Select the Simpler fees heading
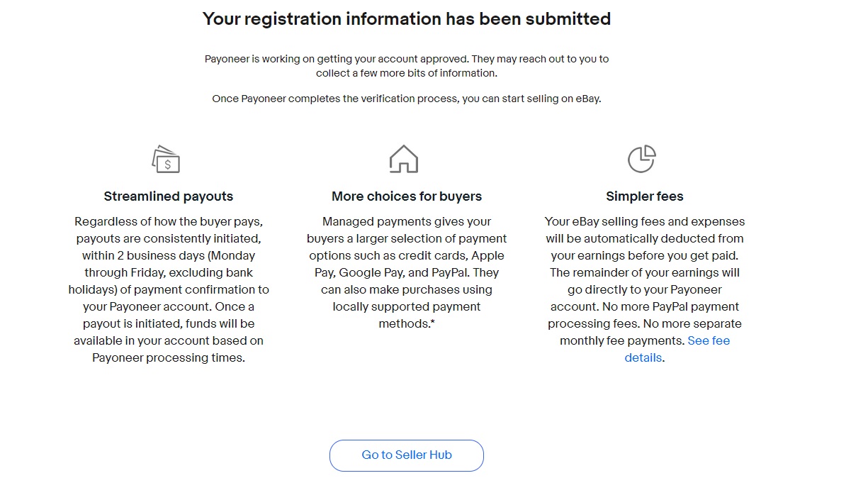This screenshot has width=868, height=478. tap(645, 196)
